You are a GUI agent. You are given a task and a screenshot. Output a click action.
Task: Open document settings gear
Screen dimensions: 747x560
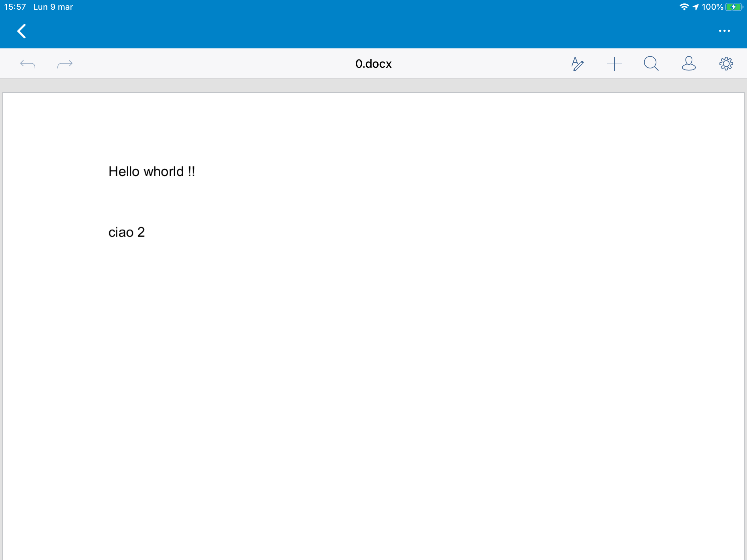(x=726, y=64)
